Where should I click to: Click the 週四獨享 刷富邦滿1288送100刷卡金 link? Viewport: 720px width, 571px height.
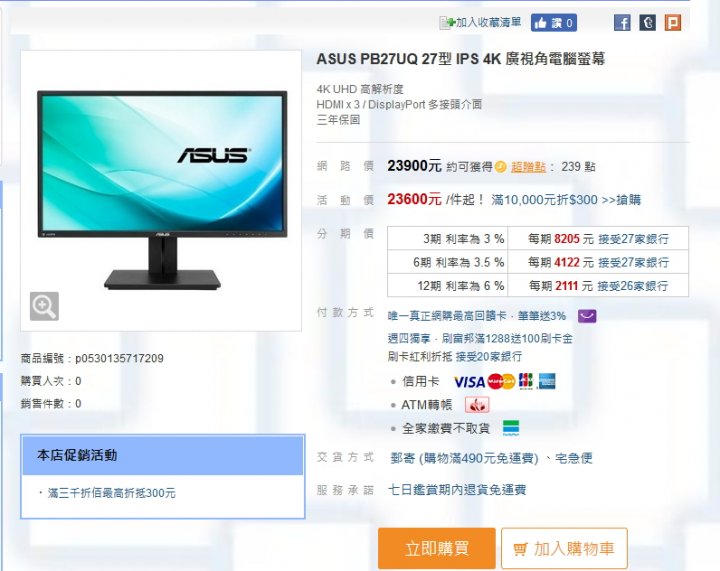[x=480, y=339]
